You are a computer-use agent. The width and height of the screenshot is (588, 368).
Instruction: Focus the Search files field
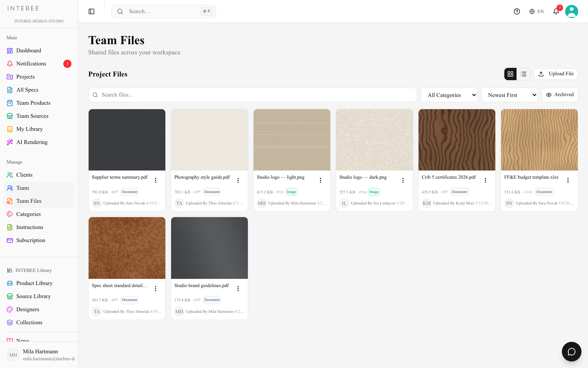point(253,95)
